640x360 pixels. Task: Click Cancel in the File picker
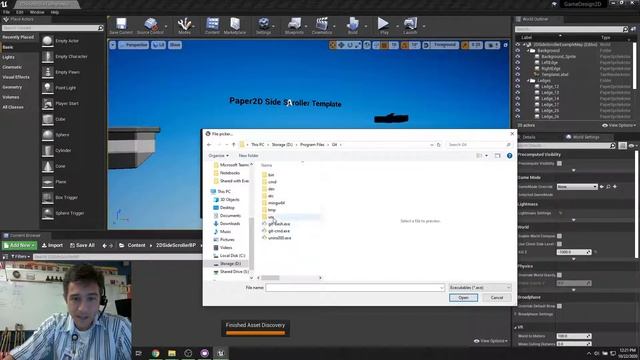click(497, 298)
